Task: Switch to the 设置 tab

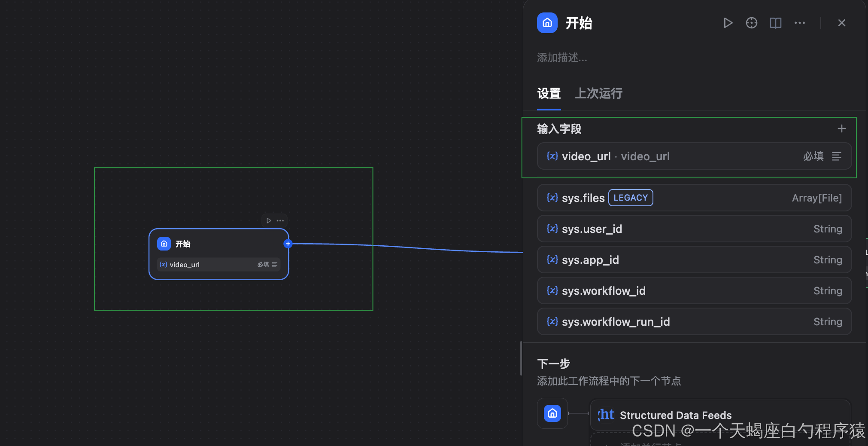Action: pos(548,94)
